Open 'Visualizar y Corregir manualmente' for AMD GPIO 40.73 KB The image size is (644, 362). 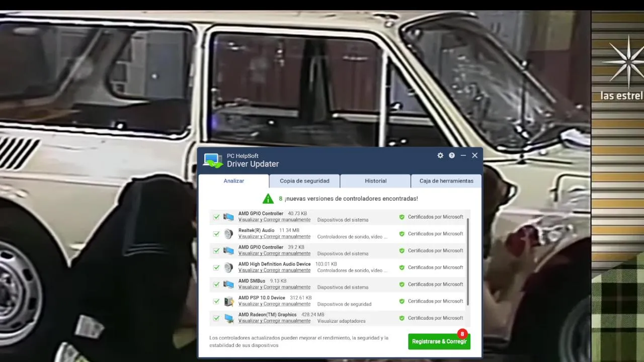274,220
